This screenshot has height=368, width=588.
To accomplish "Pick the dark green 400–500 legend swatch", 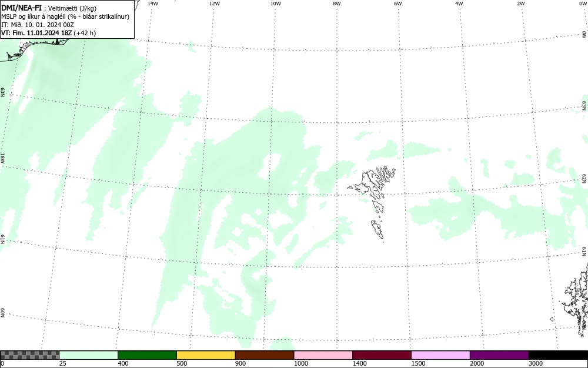I will tap(147, 355).
